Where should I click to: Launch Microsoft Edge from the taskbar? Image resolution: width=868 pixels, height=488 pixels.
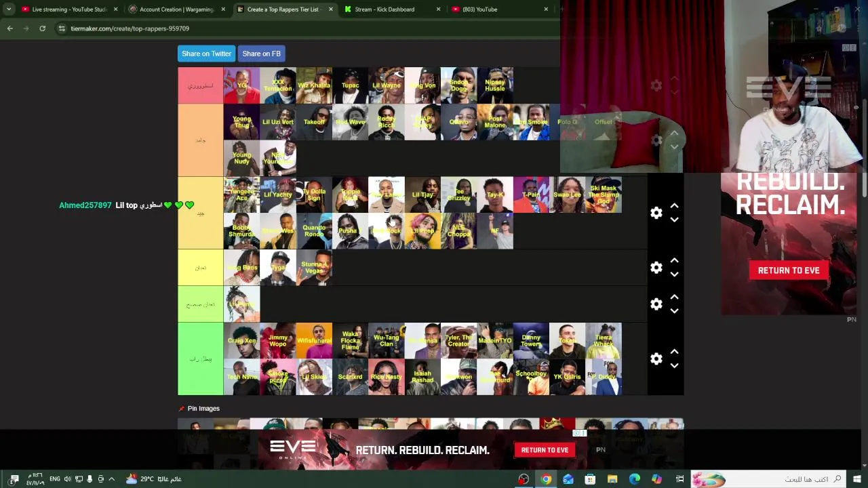pos(635,479)
